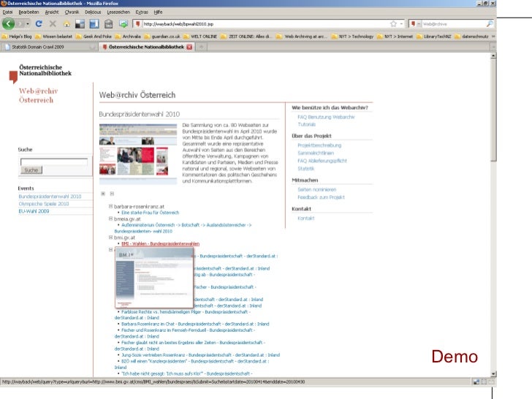Click the green arrow toolbar icon

(123, 23)
